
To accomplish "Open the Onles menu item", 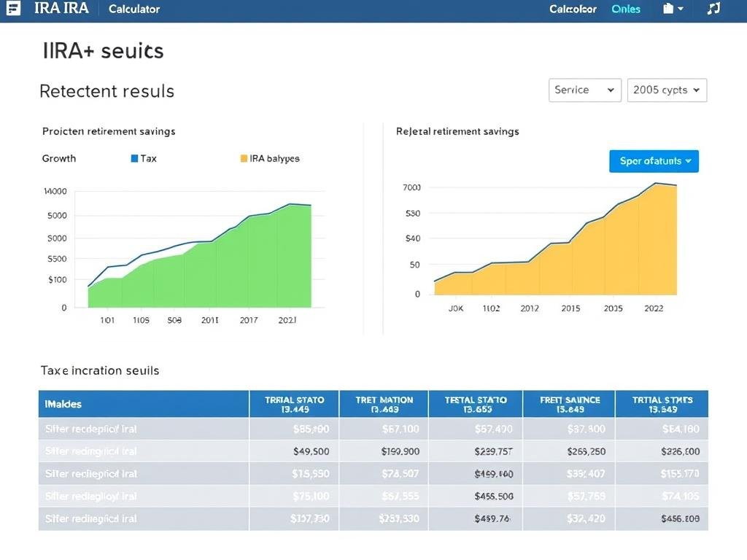I will pos(626,9).
